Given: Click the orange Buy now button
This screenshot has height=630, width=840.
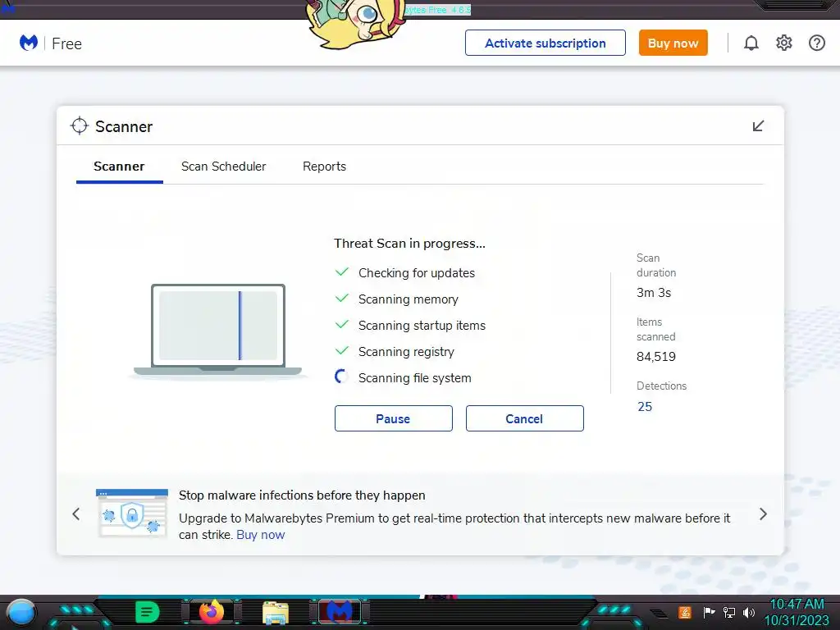Looking at the screenshot, I should [x=673, y=43].
